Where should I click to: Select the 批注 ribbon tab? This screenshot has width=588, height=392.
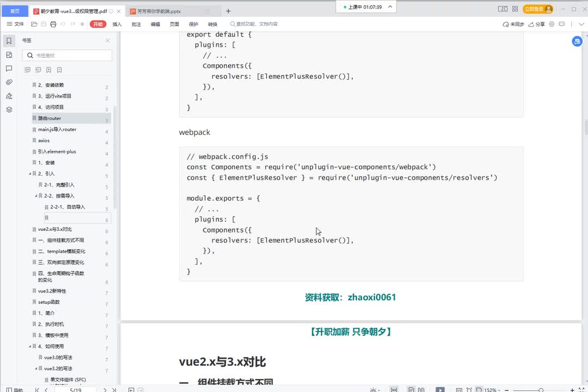(136, 24)
